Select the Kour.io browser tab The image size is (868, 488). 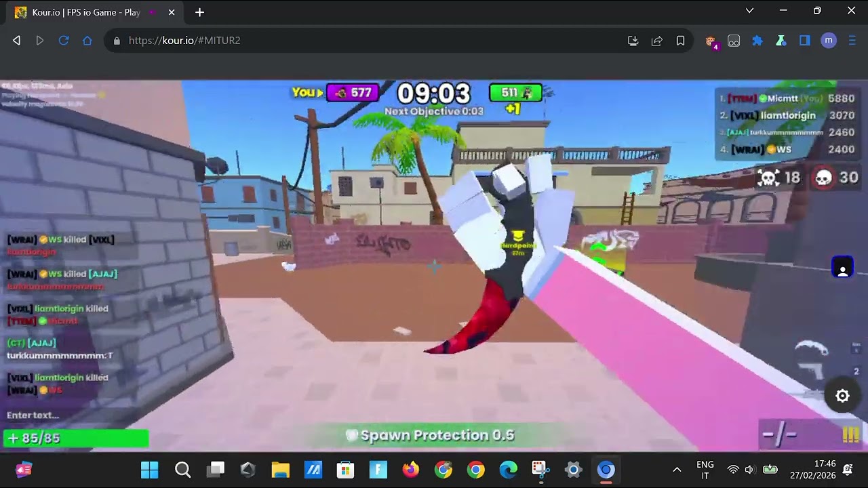[x=95, y=12]
